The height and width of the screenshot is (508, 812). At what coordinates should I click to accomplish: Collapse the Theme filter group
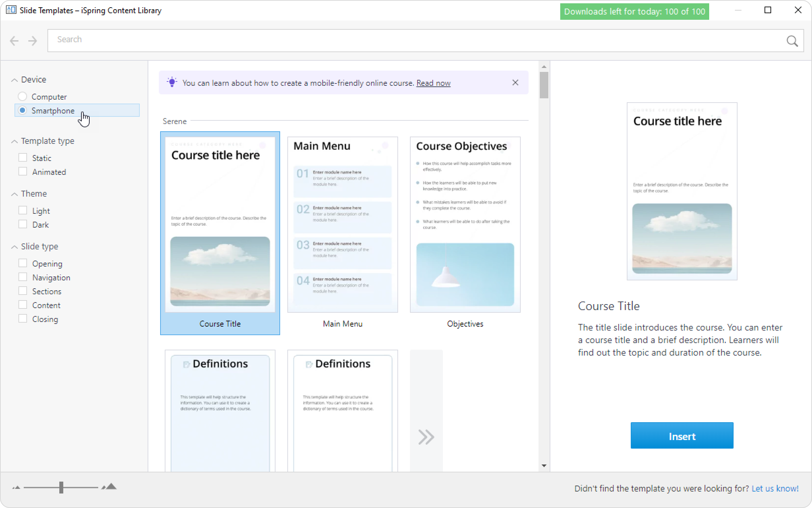[14, 194]
